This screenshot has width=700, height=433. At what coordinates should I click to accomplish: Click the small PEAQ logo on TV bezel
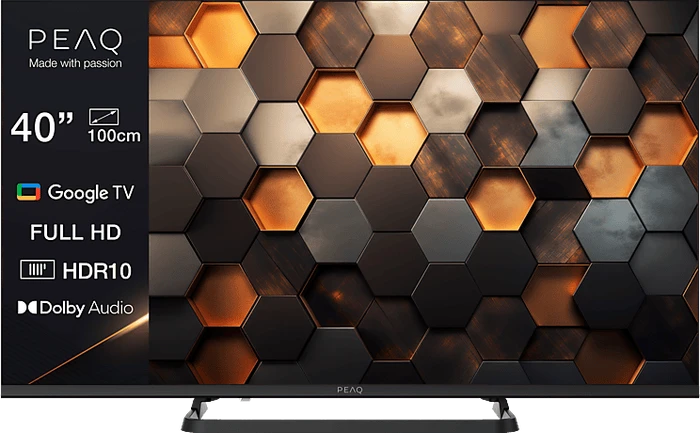coord(350,390)
